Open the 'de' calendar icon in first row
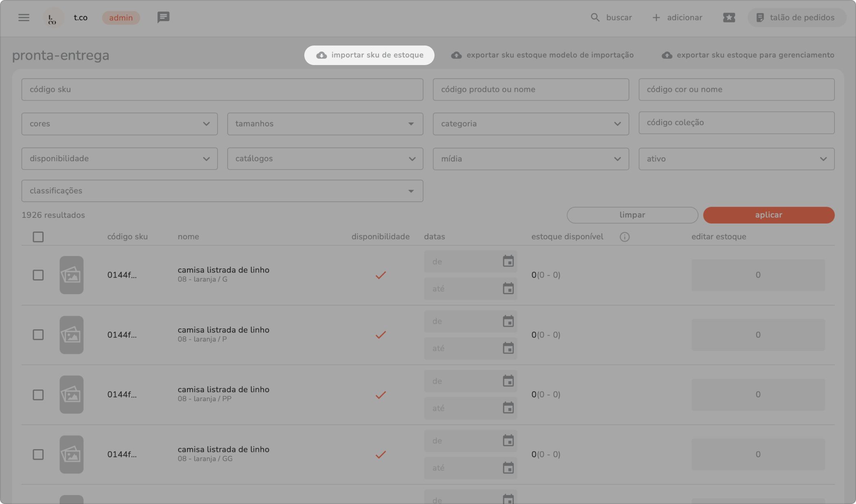856x504 pixels. [x=508, y=261]
